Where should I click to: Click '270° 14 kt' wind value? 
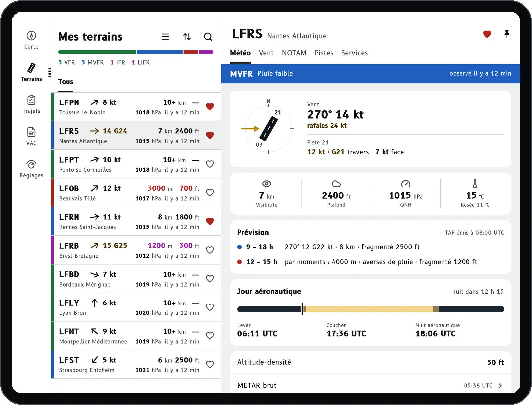coord(335,115)
